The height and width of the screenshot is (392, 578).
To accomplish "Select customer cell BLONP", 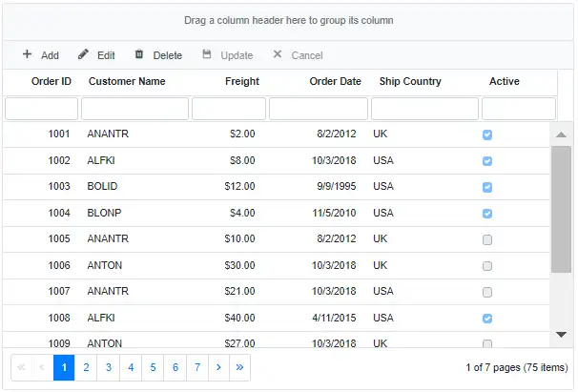I will [104, 213].
